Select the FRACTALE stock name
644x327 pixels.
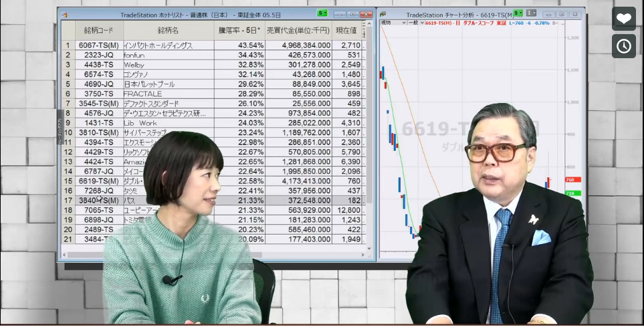tap(142, 94)
